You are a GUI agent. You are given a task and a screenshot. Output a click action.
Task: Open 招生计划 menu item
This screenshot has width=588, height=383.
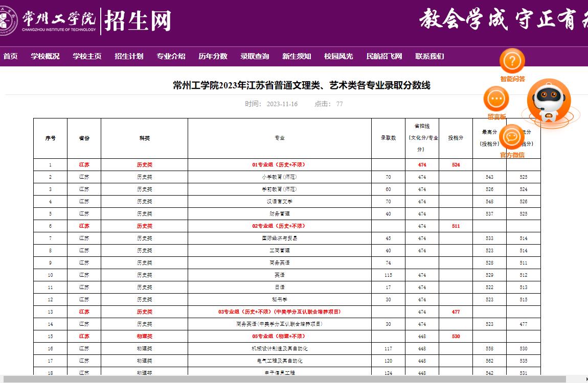[x=129, y=56]
